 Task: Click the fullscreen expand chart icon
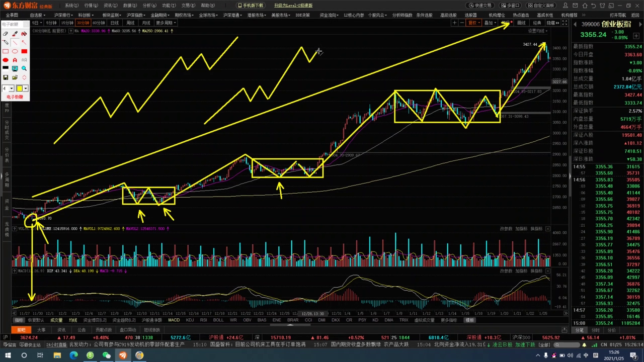click(565, 23)
